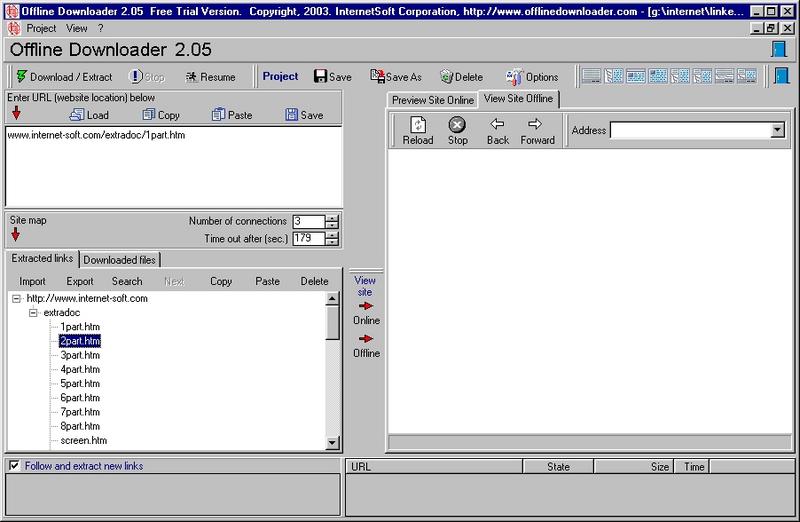The width and height of the screenshot is (800, 522).
Task: Toggle Follow and extract new links checkbox
Action: 14,465
